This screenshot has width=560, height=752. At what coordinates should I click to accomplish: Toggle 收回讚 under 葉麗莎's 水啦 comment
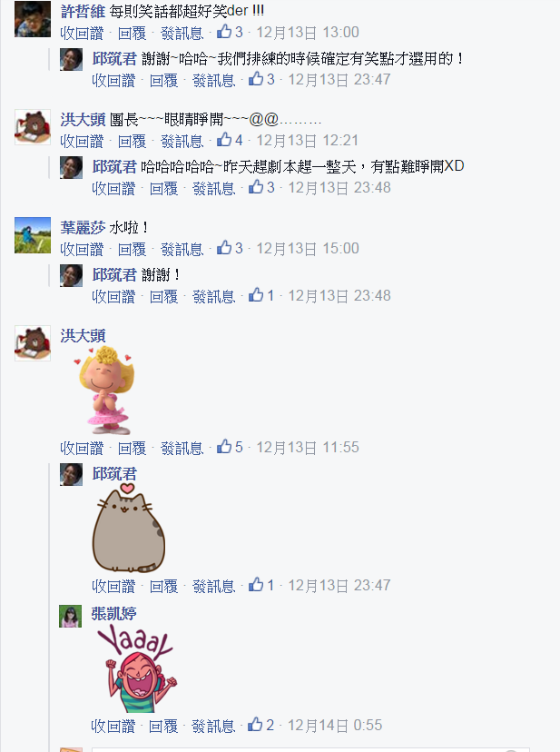point(82,249)
